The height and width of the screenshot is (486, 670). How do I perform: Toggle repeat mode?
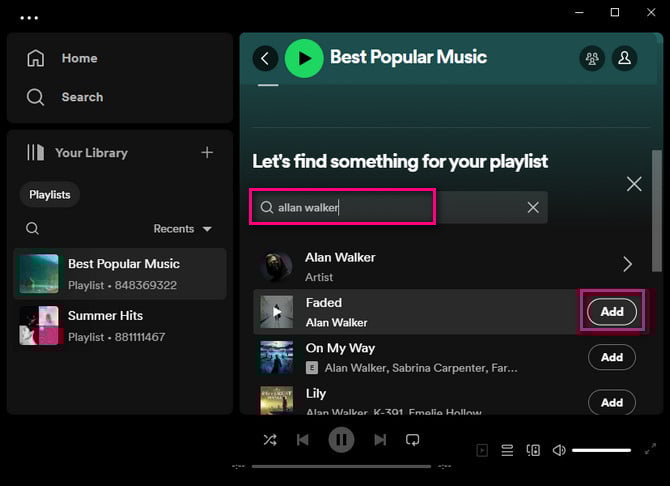pos(412,440)
